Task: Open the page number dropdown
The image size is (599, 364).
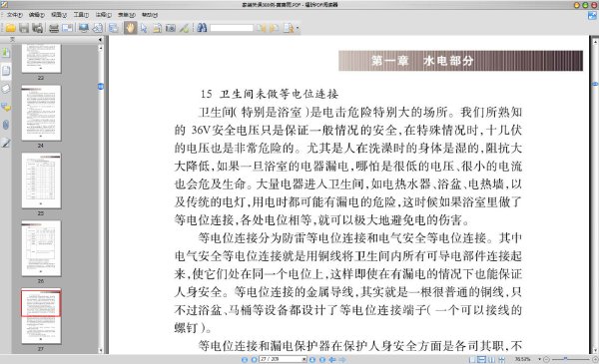Action: coord(304,359)
